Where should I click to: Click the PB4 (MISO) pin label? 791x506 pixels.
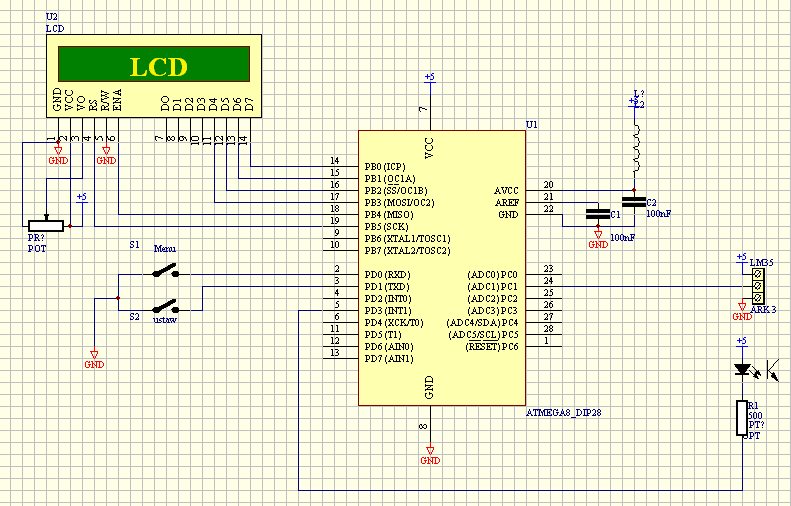[x=389, y=215]
